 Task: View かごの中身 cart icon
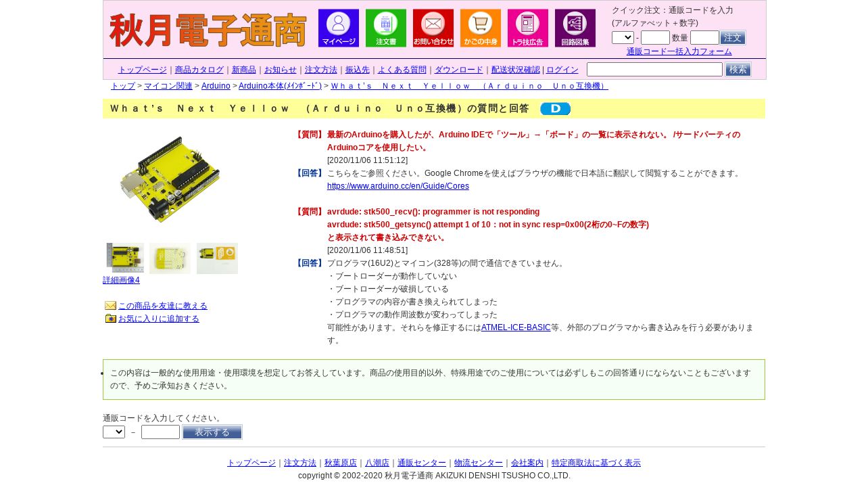(x=481, y=28)
